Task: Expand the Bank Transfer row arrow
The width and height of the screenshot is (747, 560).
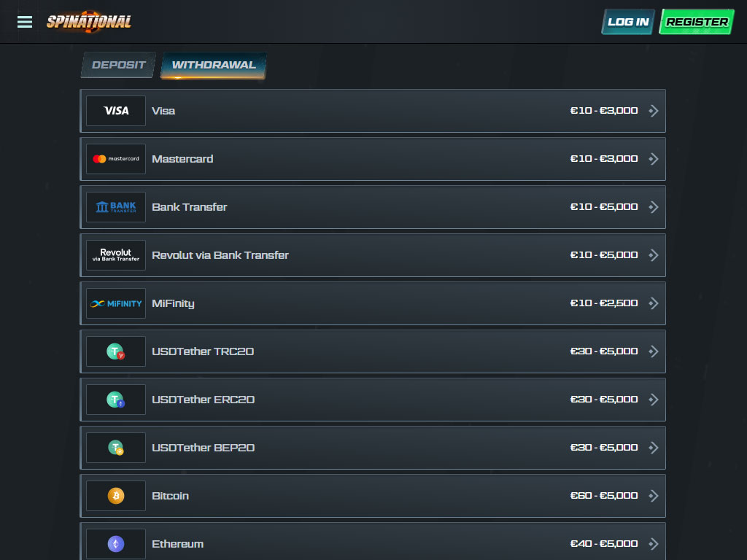Action: (654, 207)
